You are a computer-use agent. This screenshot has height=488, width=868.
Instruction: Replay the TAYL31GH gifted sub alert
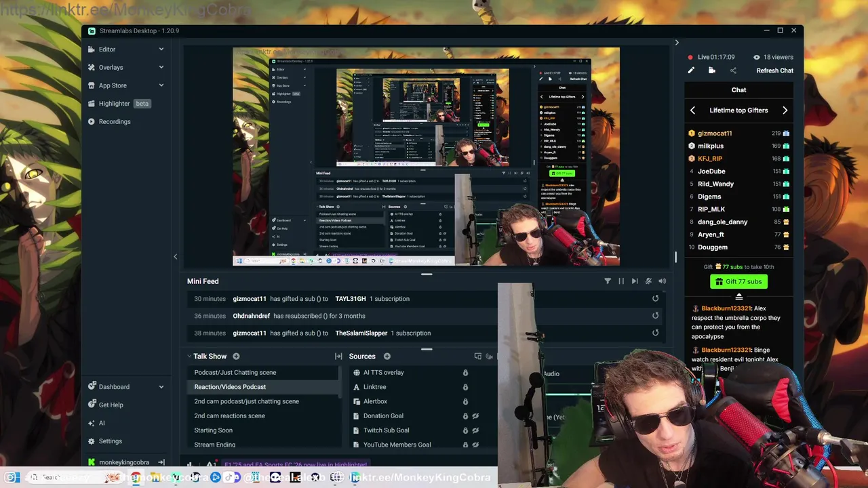pos(655,298)
